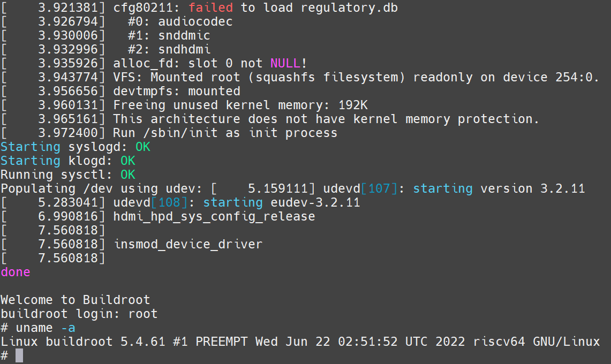Click the red "failed" word
The image size is (611, 364).
coord(210,8)
